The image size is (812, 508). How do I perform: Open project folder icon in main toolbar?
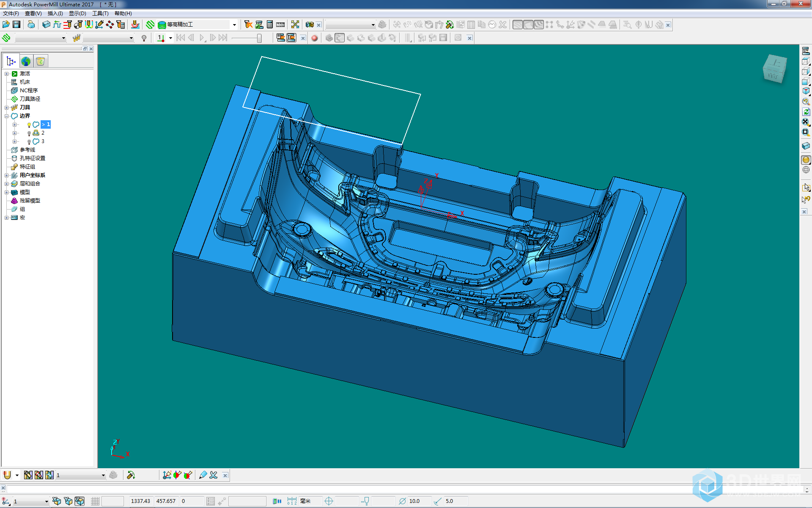pyautogui.click(x=6, y=25)
